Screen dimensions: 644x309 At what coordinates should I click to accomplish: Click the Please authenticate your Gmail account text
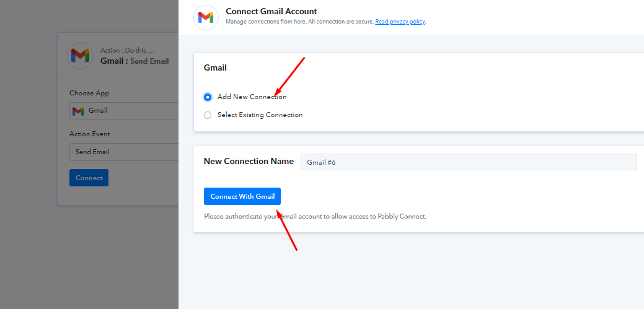pyautogui.click(x=315, y=216)
